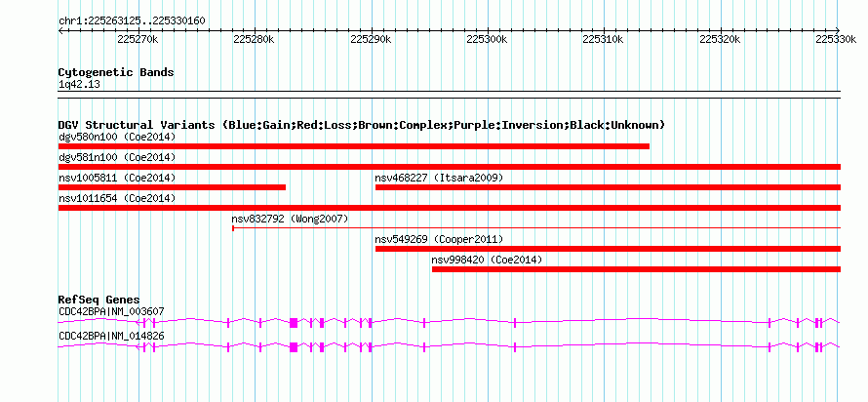868x402 pixels.
Task: Click the 225320k ruler position
Action: click(x=721, y=40)
